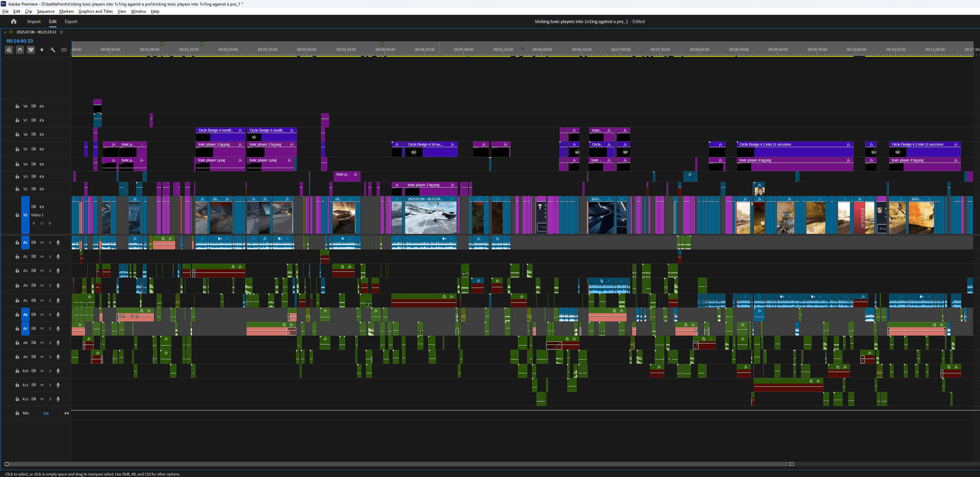Toggle Linked Selection button
Image resolution: width=980 pixels, height=477 pixels.
31,50
